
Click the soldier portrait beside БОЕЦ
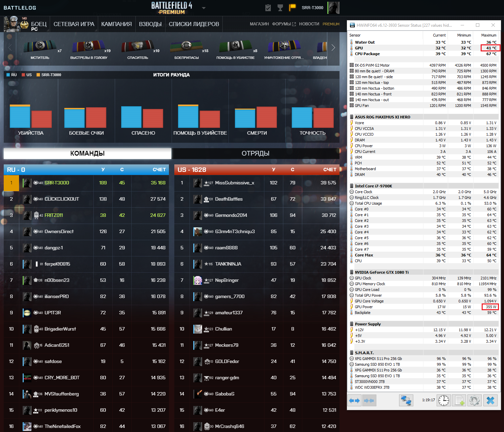11,24
